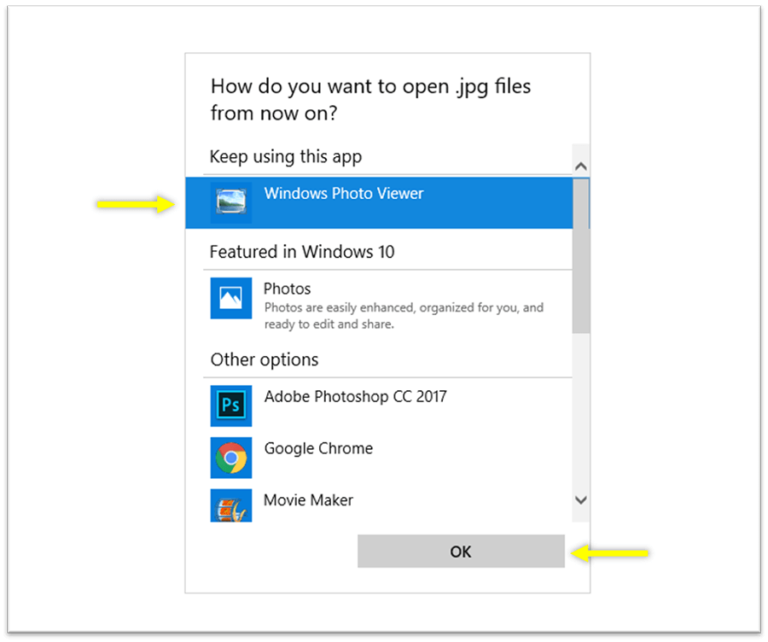
Task: Click the "Keep using this app" heading
Action: point(286,157)
